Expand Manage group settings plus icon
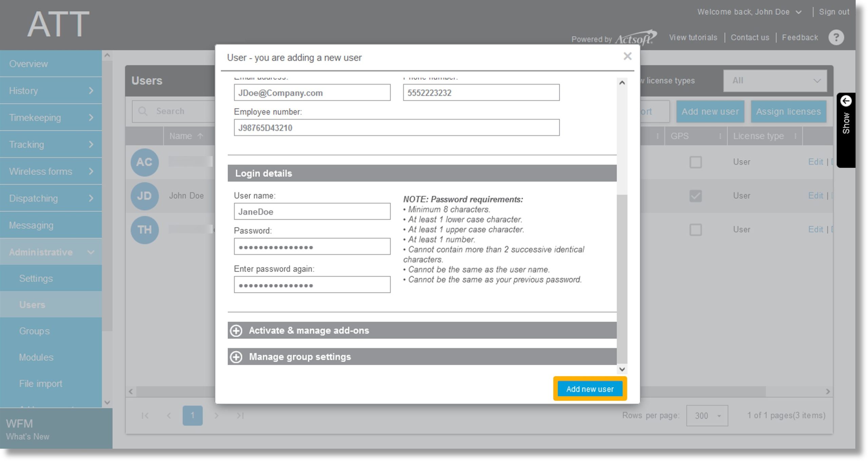The height and width of the screenshot is (461, 868). 236,357
